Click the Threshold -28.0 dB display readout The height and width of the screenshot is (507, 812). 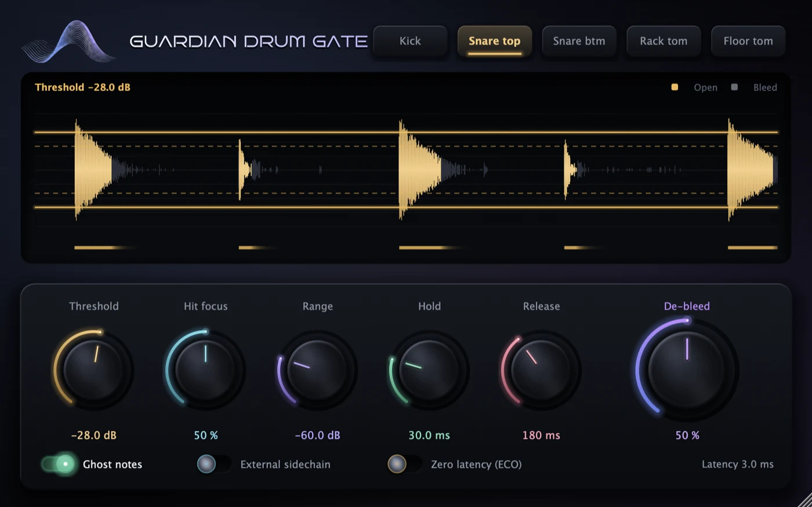[82, 87]
